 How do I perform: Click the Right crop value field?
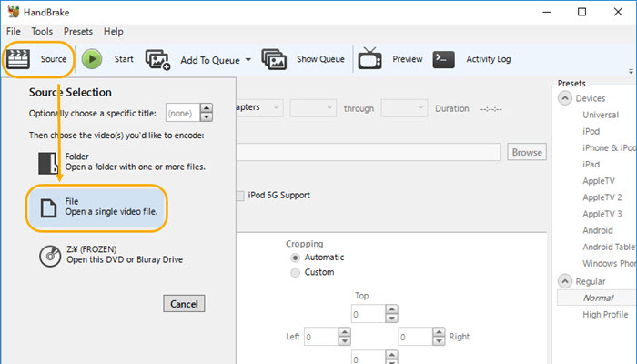(x=415, y=337)
